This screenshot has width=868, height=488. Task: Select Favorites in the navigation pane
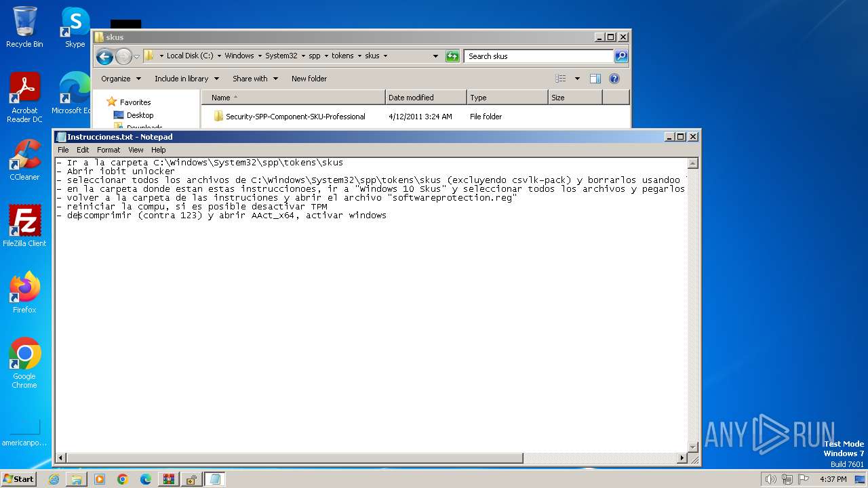135,102
